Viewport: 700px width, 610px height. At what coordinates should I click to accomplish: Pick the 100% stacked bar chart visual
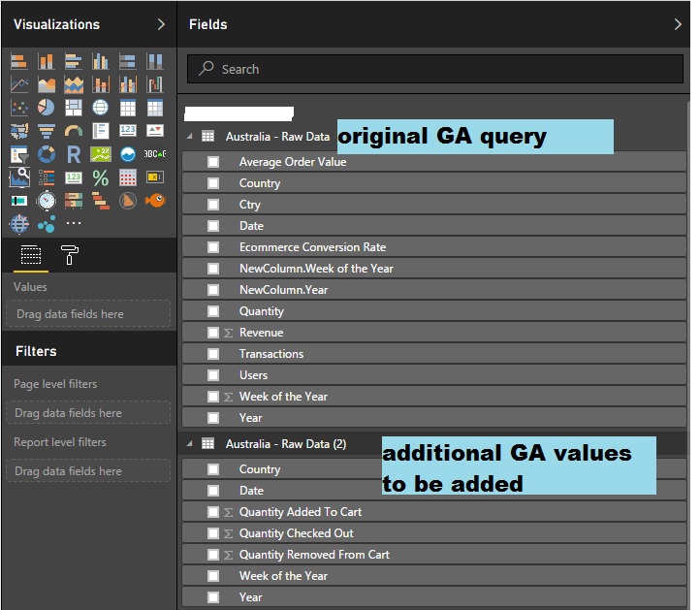pos(128,61)
